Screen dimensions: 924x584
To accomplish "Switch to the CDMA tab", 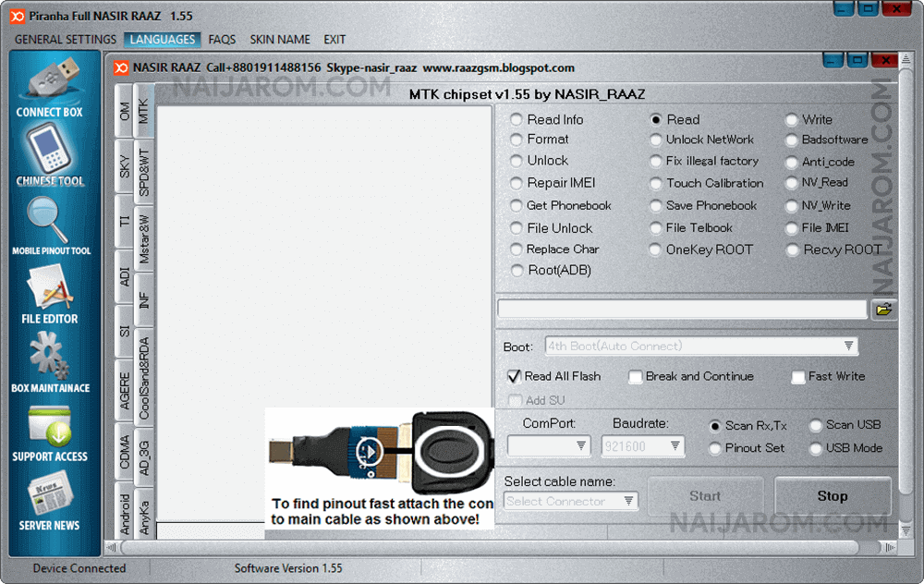I will coord(125,453).
